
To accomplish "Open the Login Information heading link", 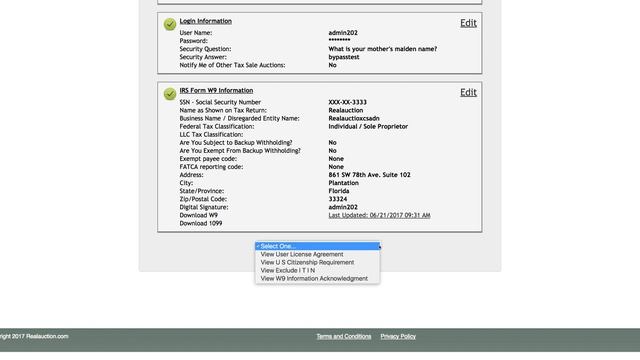I will coord(206,21).
